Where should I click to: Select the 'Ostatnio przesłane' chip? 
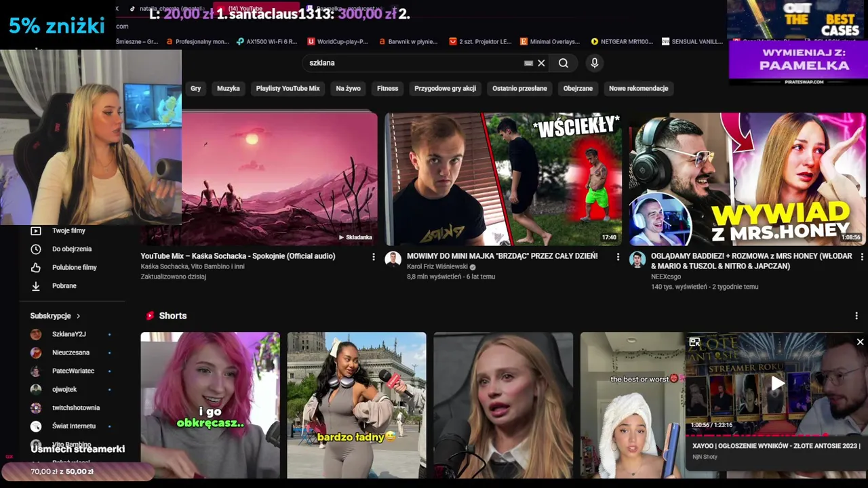tap(519, 88)
